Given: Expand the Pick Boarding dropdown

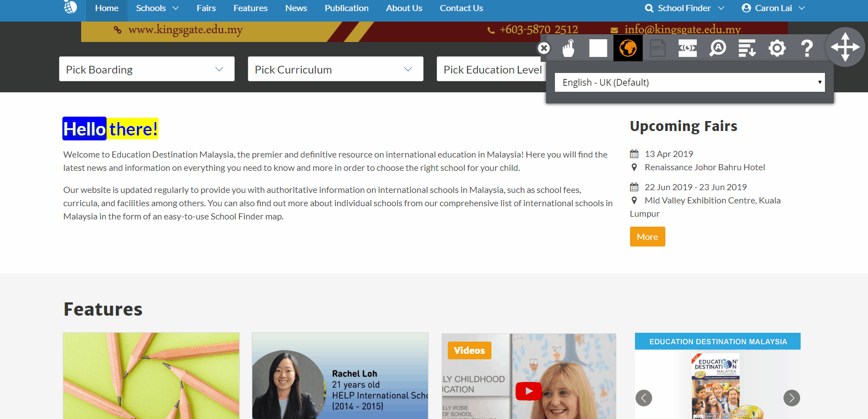Looking at the screenshot, I should (x=146, y=69).
